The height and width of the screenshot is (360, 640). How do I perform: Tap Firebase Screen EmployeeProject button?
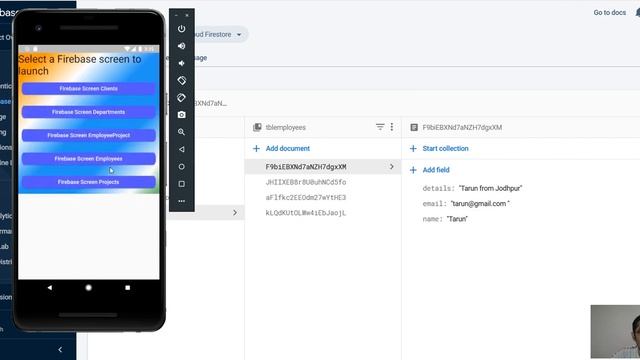click(89, 135)
